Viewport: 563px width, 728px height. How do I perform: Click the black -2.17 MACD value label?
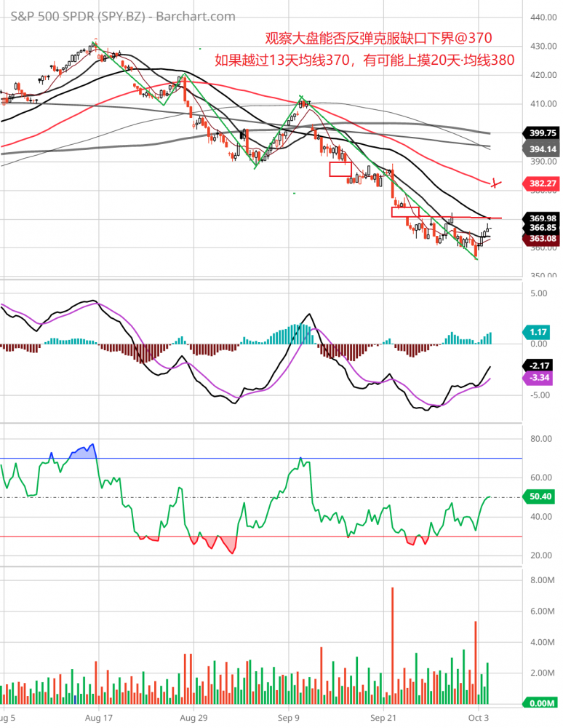[x=540, y=365]
